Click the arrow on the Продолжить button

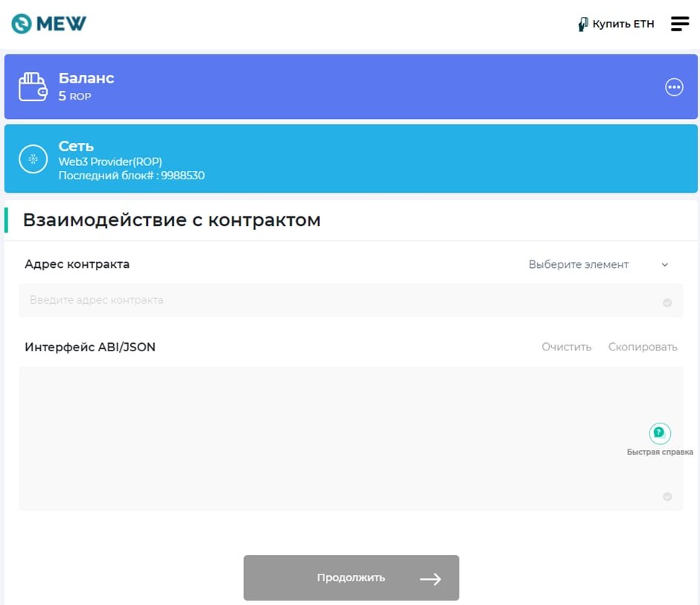point(431,579)
